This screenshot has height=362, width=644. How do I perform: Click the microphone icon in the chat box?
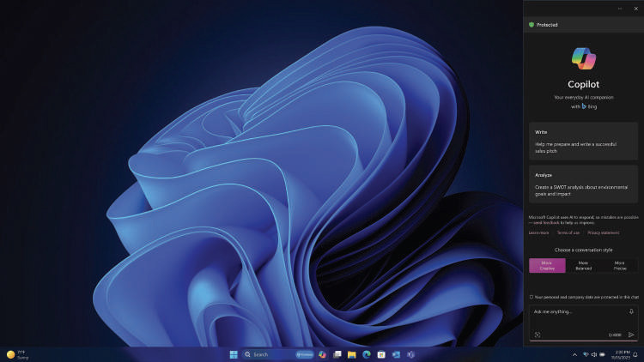[631, 311]
